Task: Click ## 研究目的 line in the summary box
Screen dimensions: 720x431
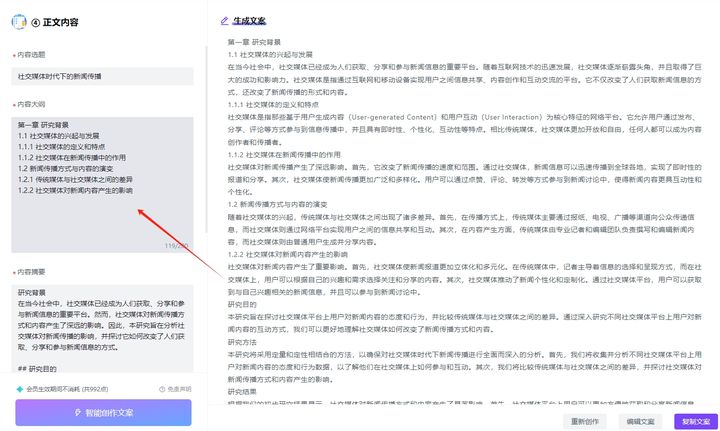Action: point(37,369)
